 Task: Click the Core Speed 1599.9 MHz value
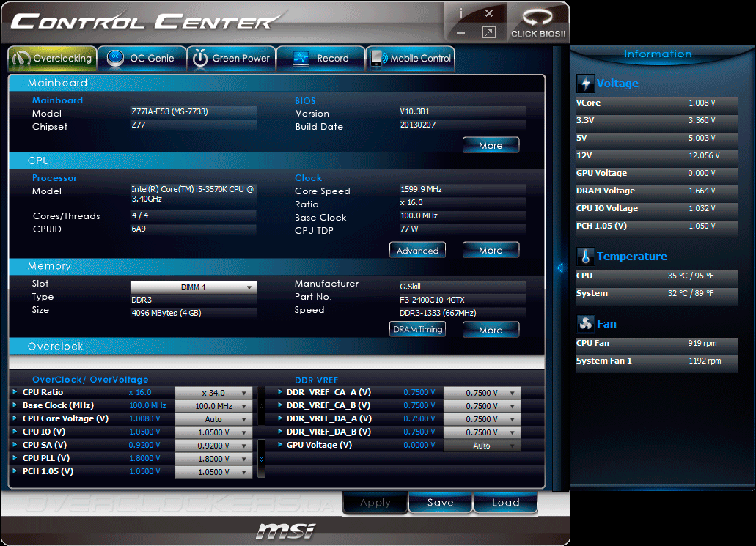pos(463,189)
